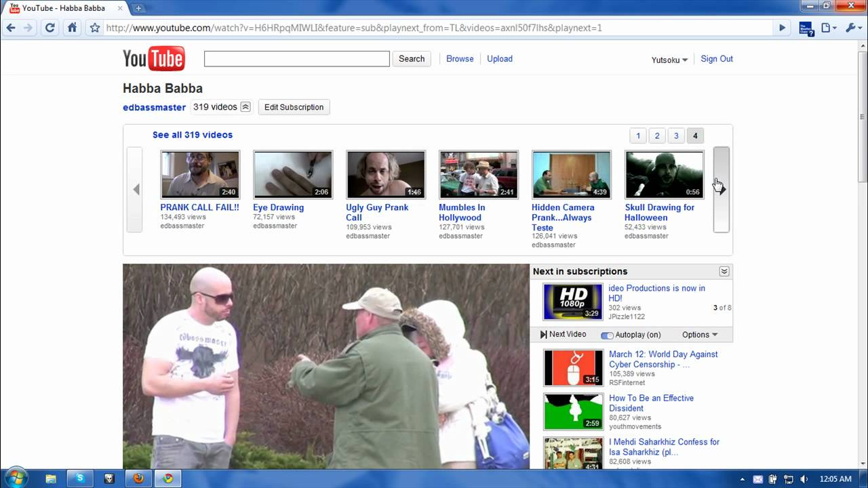This screenshot has width=868, height=488.
Task: Click the carousel's left arrow icon
Action: pyautogui.click(x=136, y=189)
